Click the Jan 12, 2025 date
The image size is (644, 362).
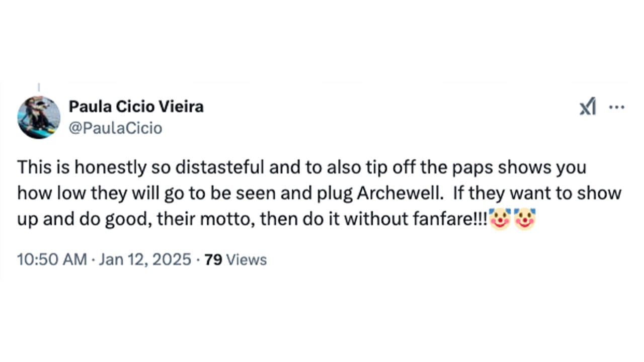[x=144, y=259]
